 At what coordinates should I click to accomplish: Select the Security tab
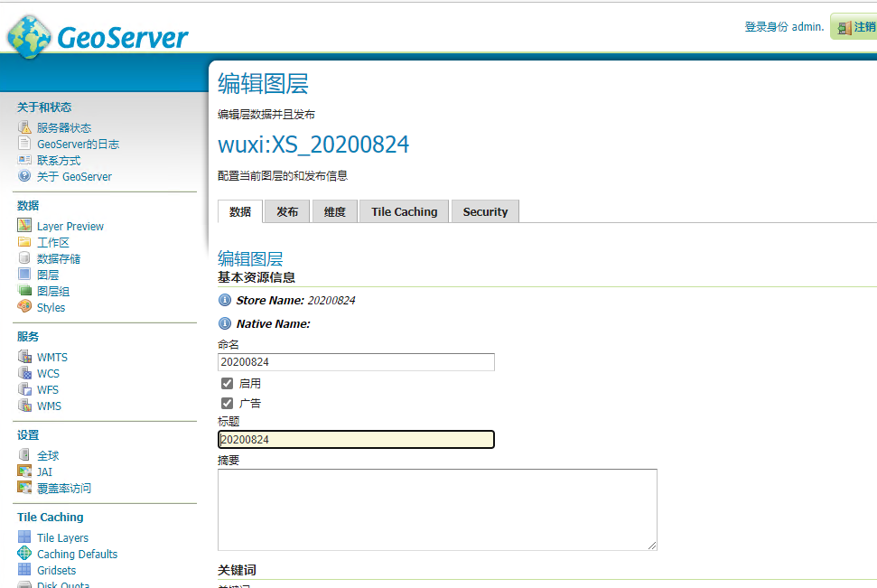[485, 211]
